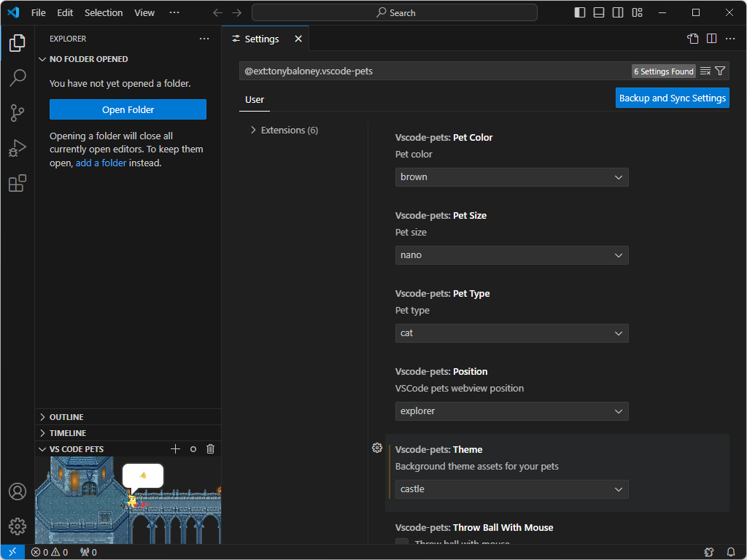Open the Run and Debug view
Viewport: 747px width, 560px height.
18,148
